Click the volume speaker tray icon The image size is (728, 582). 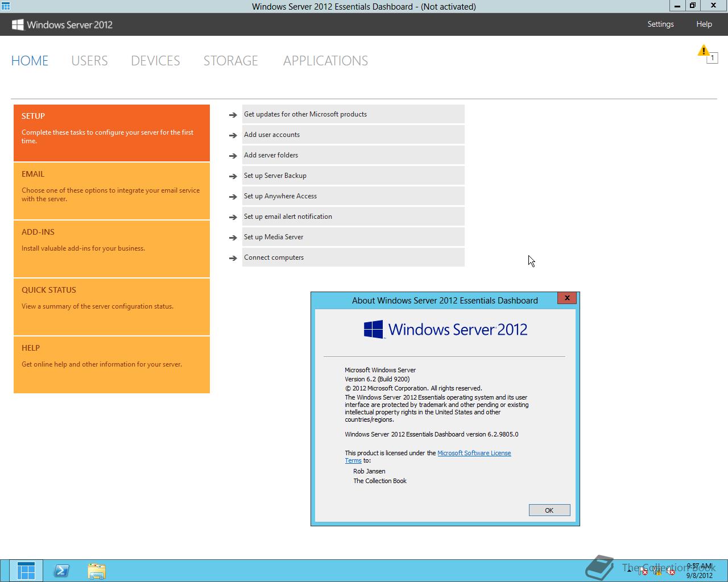pos(671,571)
